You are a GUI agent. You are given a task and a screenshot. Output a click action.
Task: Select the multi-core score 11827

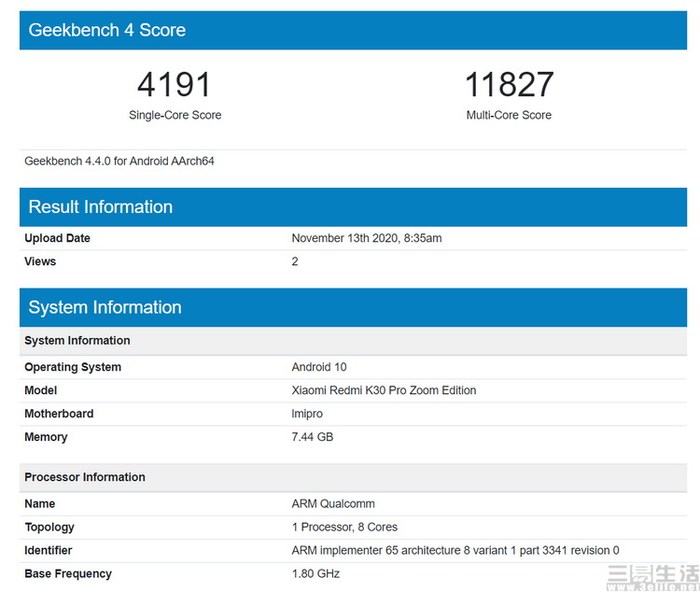point(509,84)
